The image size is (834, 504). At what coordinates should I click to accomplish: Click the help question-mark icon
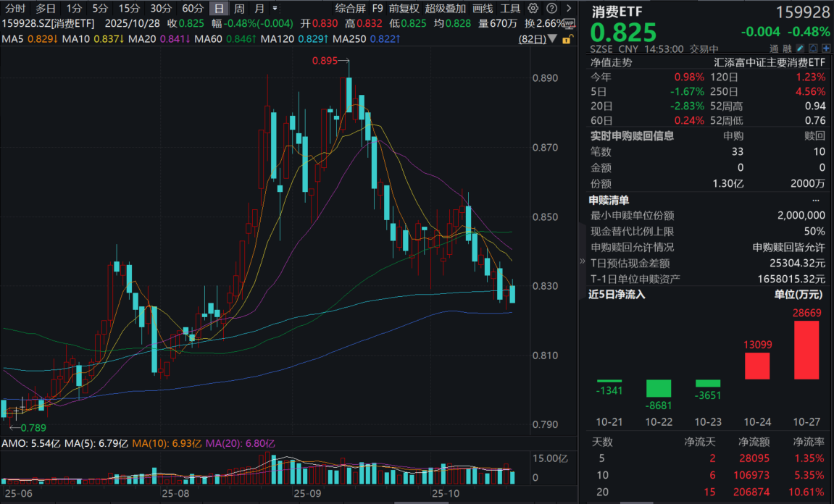point(552,9)
